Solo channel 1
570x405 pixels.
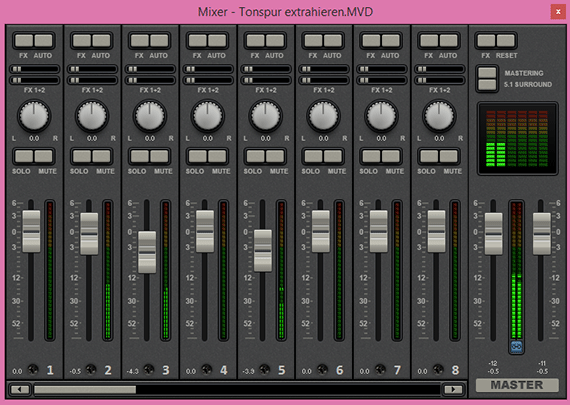(24, 156)
